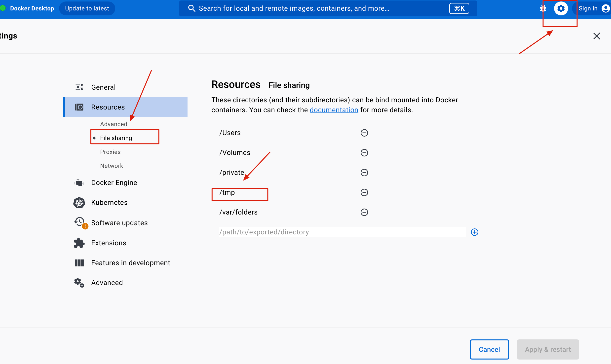
Task: Click the global search field
Action: (328, 8)
